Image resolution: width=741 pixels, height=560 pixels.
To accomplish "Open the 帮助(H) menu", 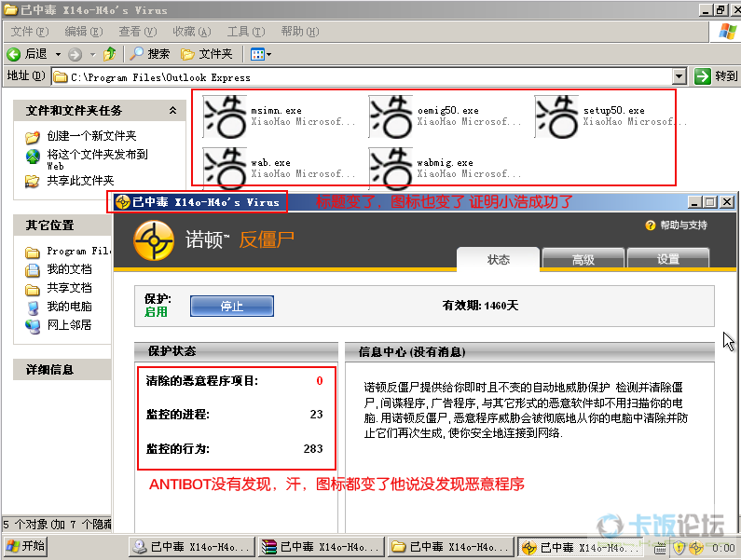I will [300, 32].
